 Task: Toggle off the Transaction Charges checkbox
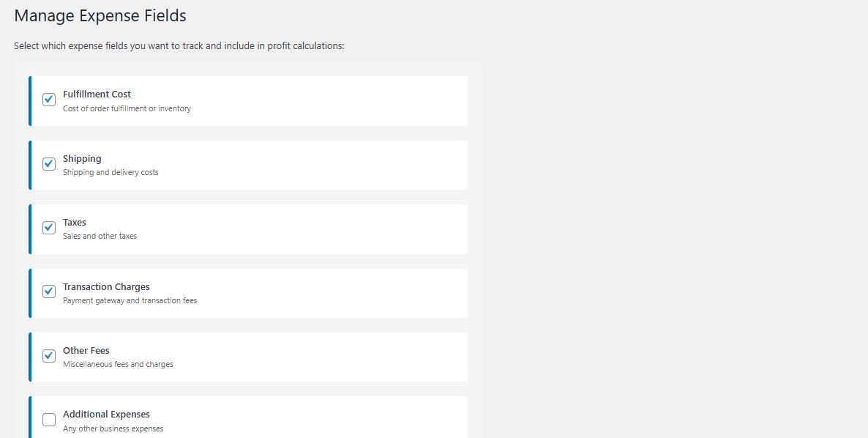coord(48,291)
